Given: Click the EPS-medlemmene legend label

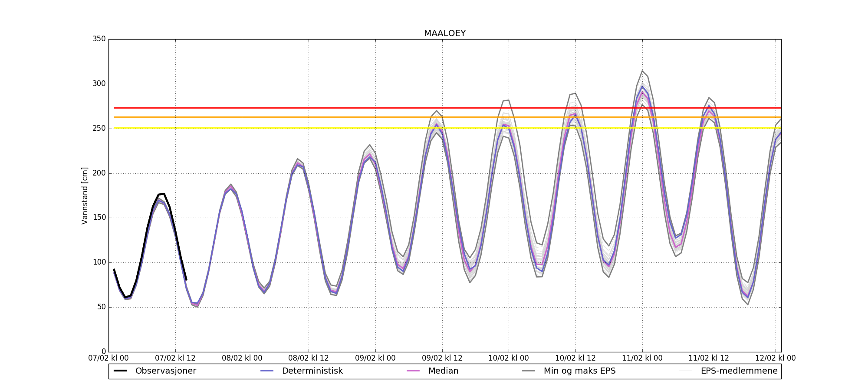Looking at the screenshot, I should click(739, 371).
